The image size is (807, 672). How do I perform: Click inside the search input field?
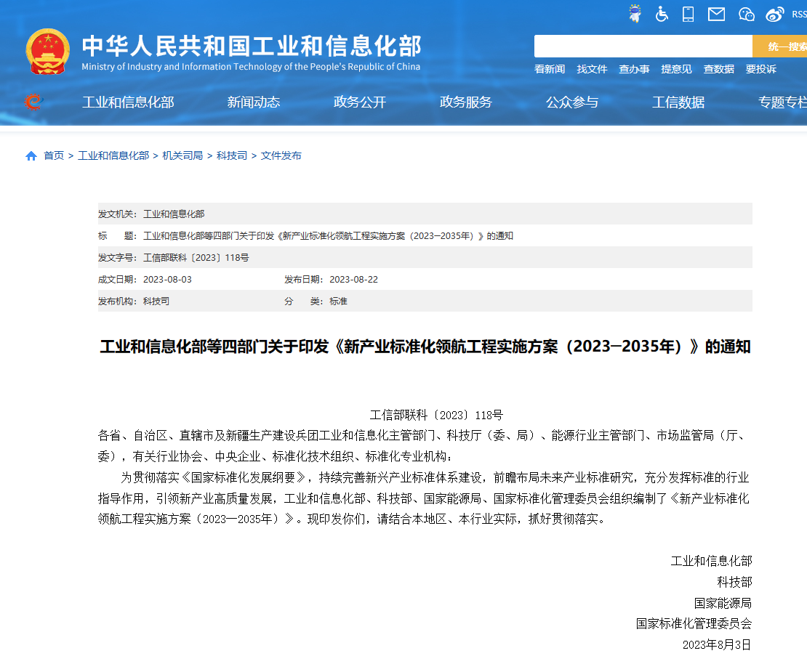(643, 46)
